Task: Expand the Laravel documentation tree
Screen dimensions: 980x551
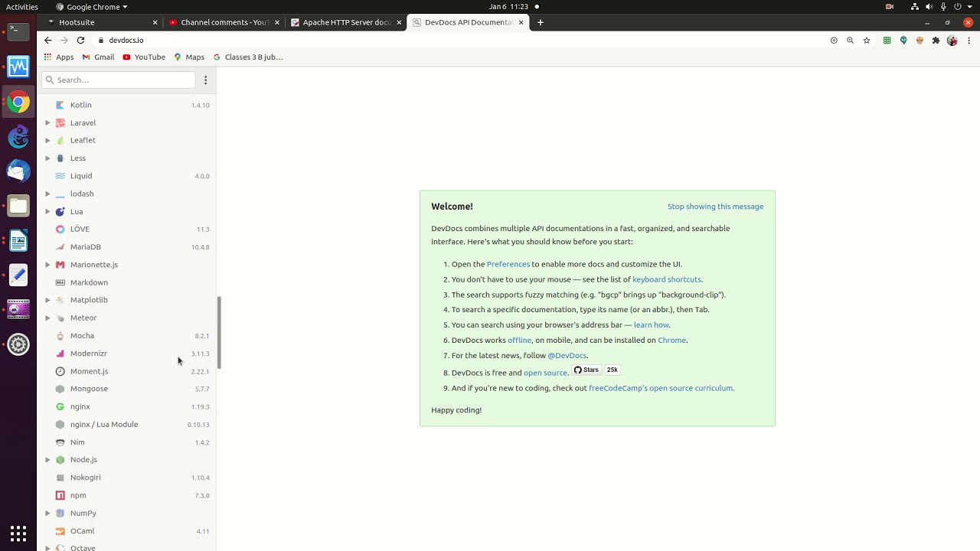Action: (47, 122)
